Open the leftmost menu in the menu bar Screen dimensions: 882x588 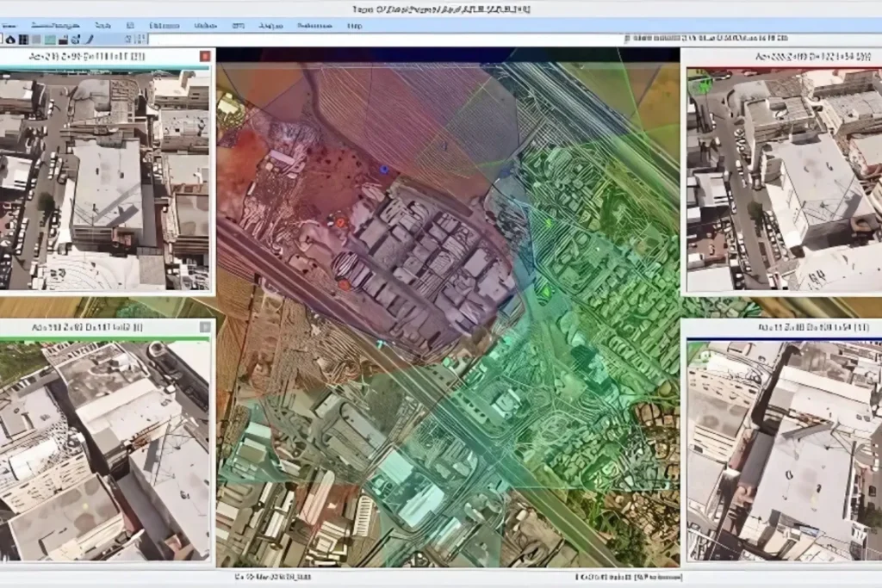pos(9,26)
